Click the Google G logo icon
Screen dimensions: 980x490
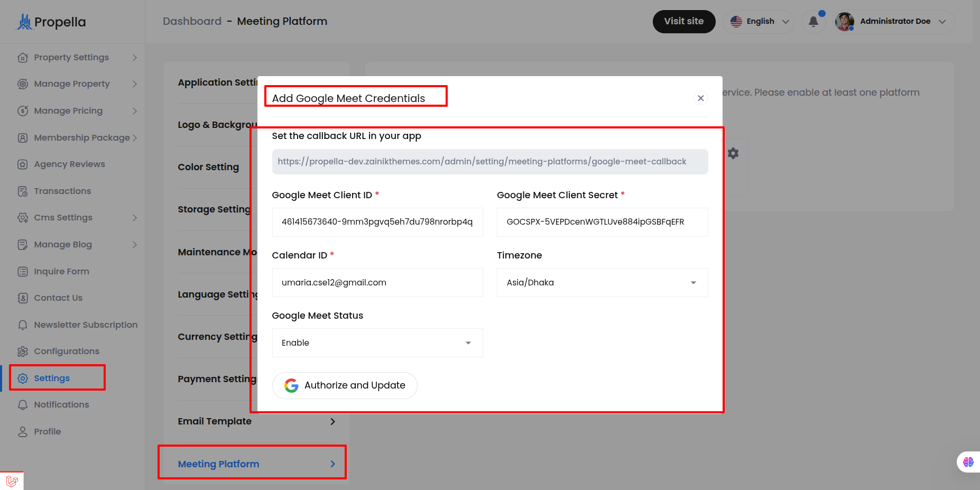click(x=291, y=385)
